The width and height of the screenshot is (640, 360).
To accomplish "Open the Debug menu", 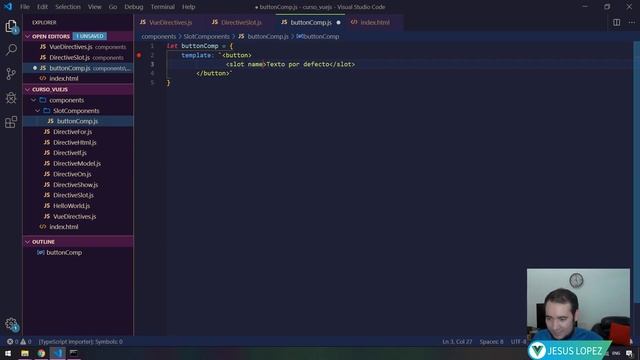I will [133, 7].
